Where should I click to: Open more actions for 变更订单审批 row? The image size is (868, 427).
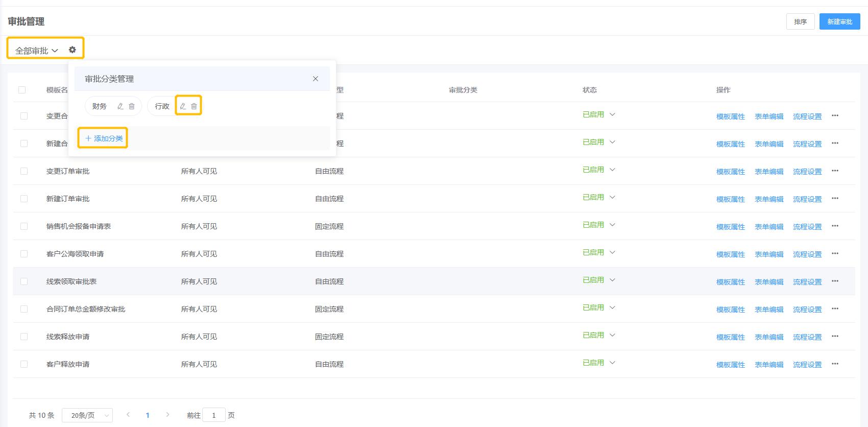[835, 171]
